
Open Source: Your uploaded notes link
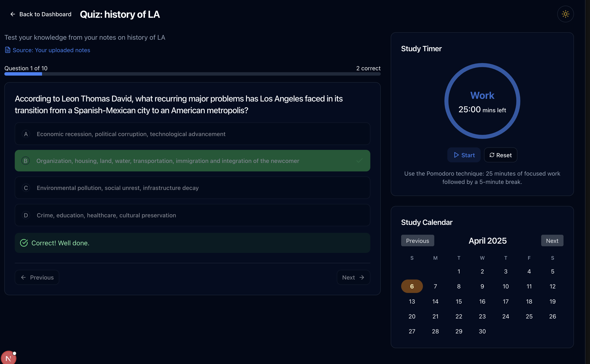click(51, 50)
